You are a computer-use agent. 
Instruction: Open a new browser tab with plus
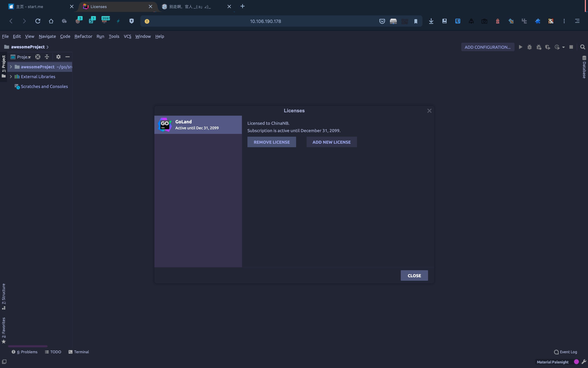(243, 6)
